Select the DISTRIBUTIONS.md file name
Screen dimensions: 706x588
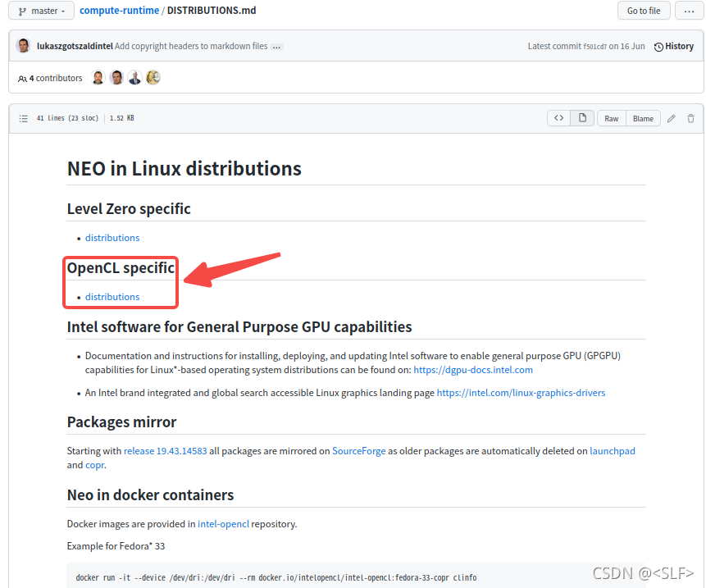click(x=212, y=11)
